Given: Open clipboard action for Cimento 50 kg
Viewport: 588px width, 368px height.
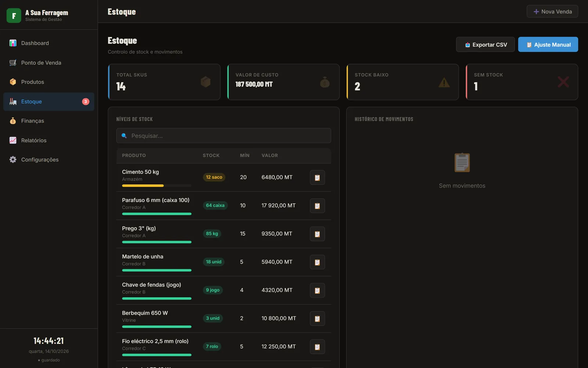Looking at the screenshot, I should [317, 177].
